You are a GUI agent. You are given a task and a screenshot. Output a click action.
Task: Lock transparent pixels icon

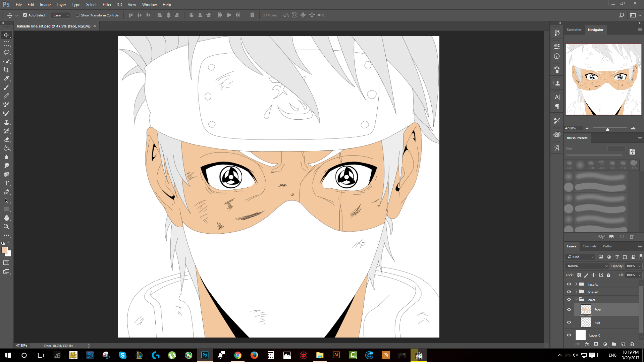[579, 275]
